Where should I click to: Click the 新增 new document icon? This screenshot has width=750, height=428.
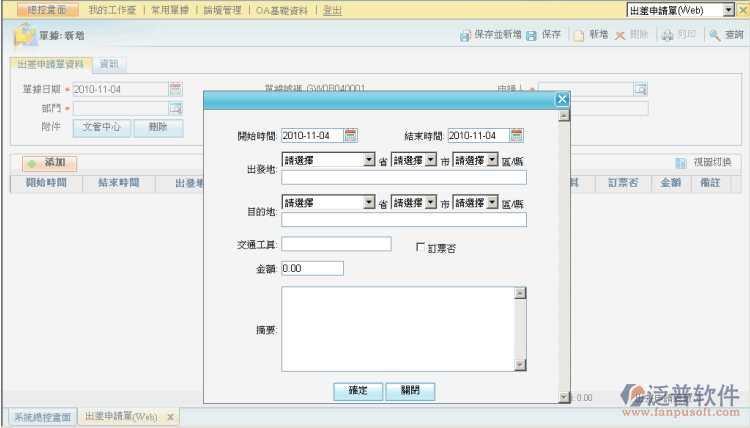(579, 35)
